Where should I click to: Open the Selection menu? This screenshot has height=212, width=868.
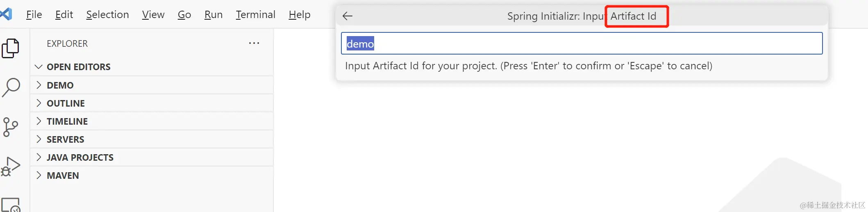click(x=107, y=15)
